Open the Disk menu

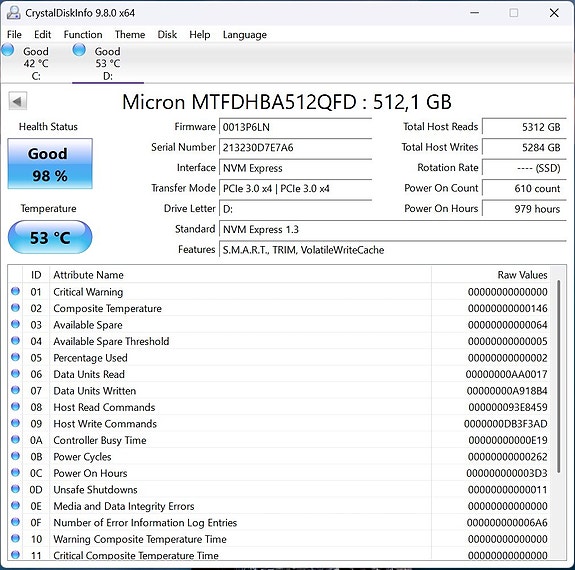pos(167,34)
